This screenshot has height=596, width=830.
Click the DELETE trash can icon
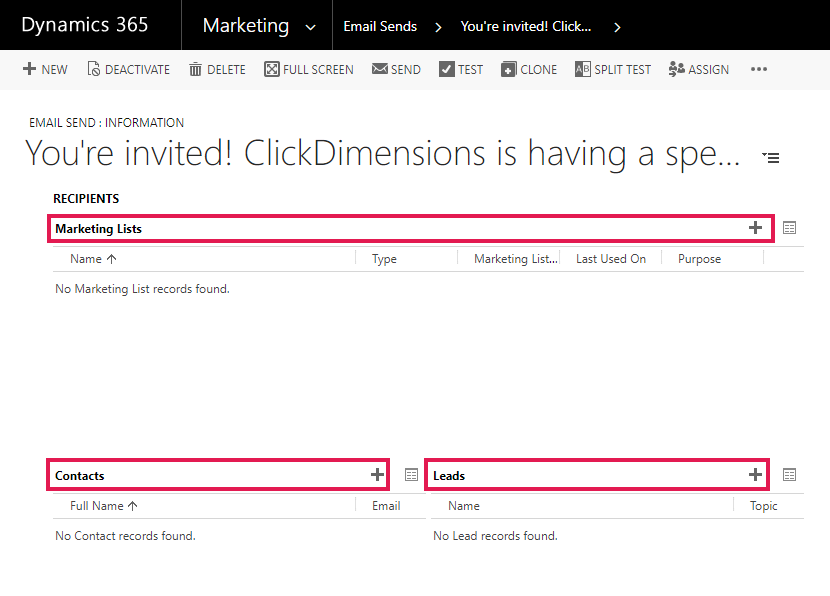tap(195, 69)
